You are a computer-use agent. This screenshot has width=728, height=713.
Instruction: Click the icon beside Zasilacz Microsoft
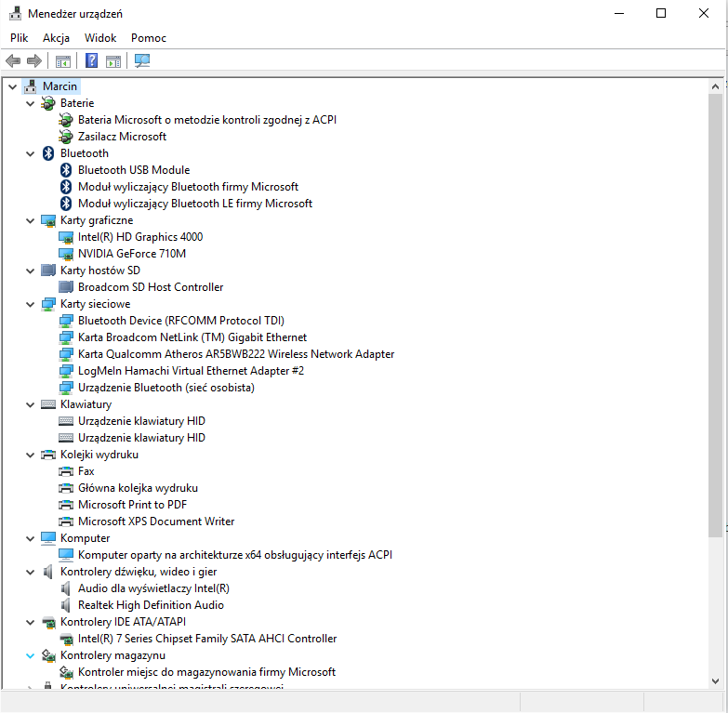[x=66, y=137]
